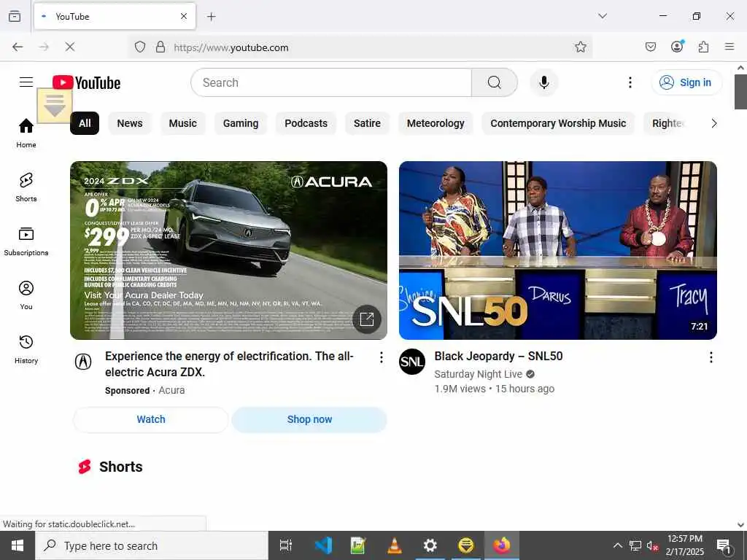Select the Satire category chip
Viewport: 747px width, 560px height.
(x=367, y=123)
